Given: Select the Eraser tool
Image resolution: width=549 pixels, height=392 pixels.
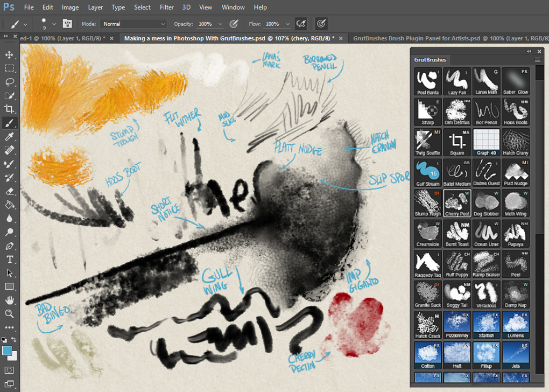Looking at the screenshot, I should pyautogui.click(x=10, y=191).
